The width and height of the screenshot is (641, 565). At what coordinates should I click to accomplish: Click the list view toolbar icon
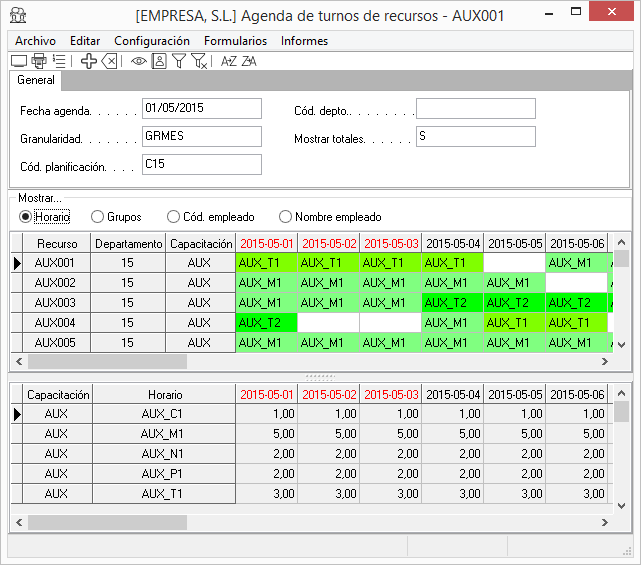coord(59,61)
